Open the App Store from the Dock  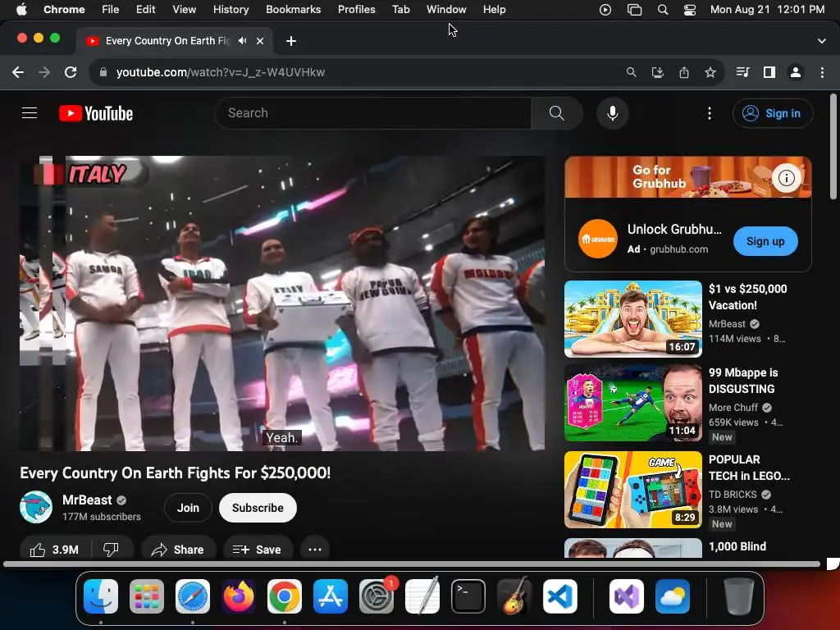(331, 596)
